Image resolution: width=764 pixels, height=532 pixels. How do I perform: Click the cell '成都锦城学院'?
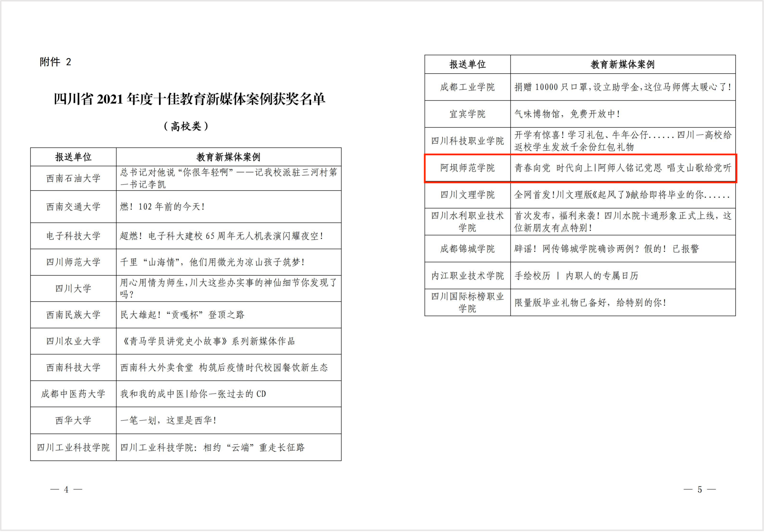467,249
